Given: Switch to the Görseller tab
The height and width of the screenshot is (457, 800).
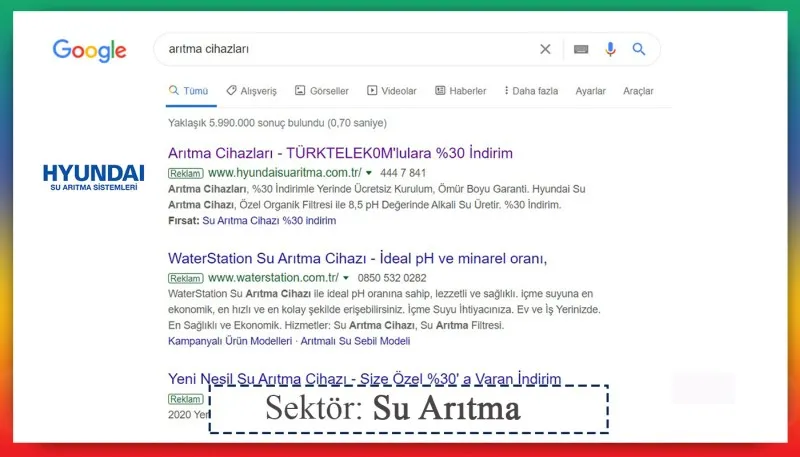Looking at the screenshot, I should [x=322, y=91].
